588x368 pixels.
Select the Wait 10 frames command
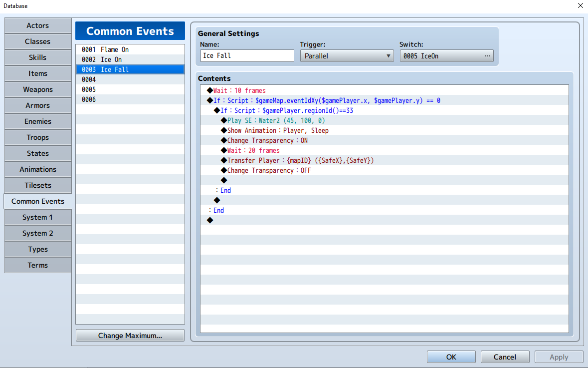click(x=385, y=90)
